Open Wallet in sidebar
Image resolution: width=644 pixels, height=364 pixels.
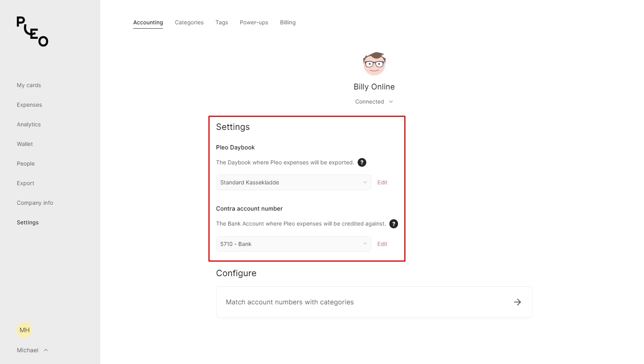pos(25,144)
